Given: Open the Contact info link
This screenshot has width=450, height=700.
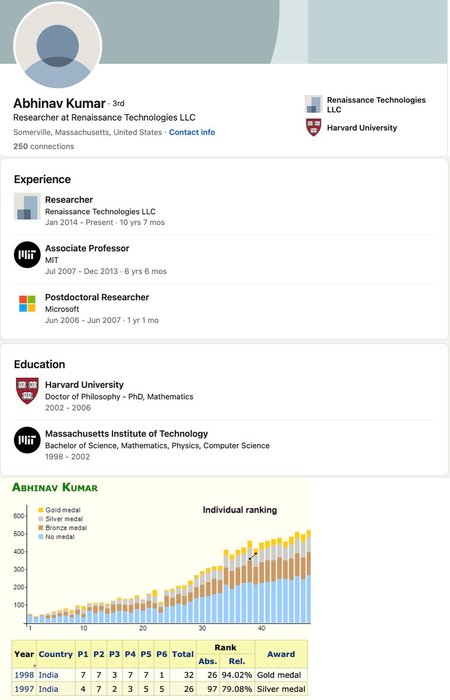Looking at the screenshot, I should (192, 132).
